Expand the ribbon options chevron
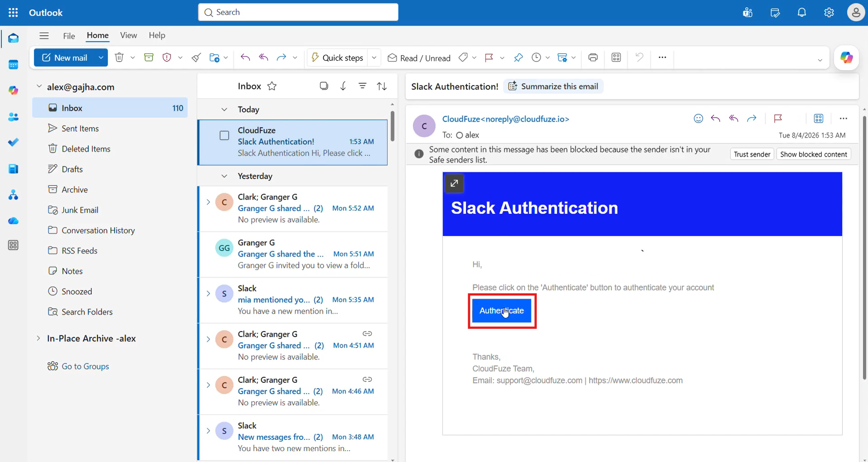This screenshot has height=462, width=868. click(x=820, y=60)
